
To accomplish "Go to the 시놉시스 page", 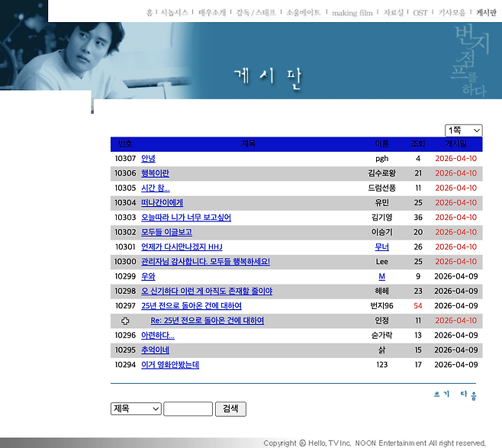I will tap(174, 13).
